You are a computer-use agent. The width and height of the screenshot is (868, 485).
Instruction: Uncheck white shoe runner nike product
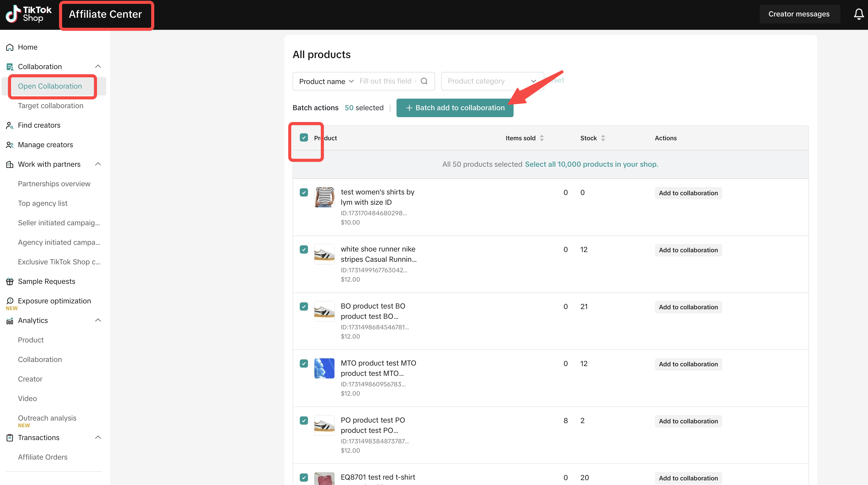point(304,250)
